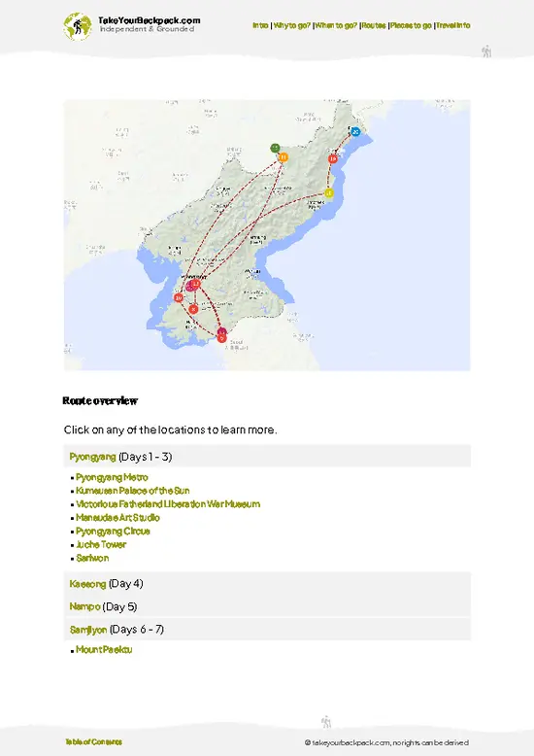
Task: Open the Sariwon link
Action: [92, 559]
